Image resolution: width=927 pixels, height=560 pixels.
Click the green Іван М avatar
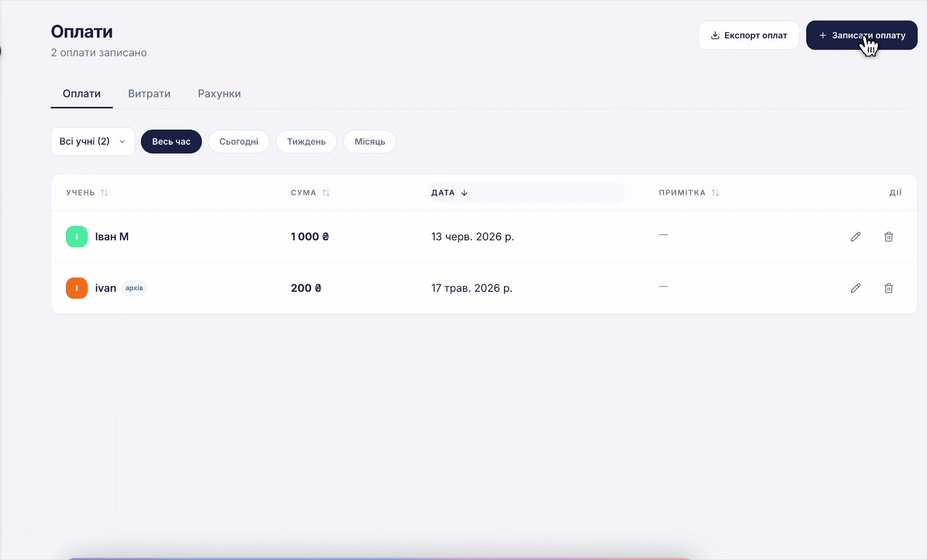click(77, 236)
